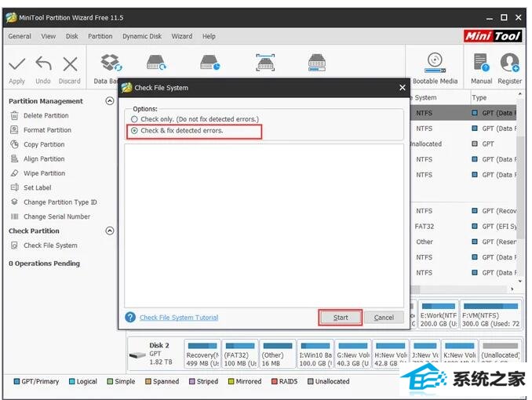
Task: Click the Change Serial Number icon
Action: coord(14,216)
